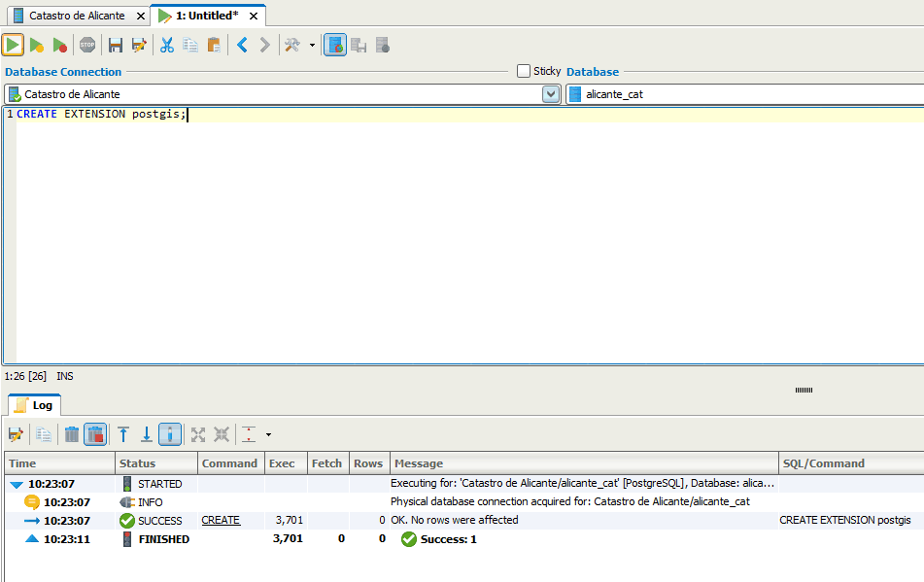Go to previous SQL history entry
Image resolution: width=924 pixels, height=582 pixels.
click(242, 46)
